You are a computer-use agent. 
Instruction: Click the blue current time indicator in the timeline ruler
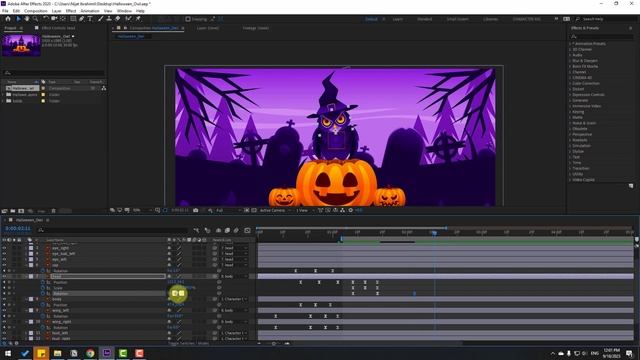[x=434, y=233]
